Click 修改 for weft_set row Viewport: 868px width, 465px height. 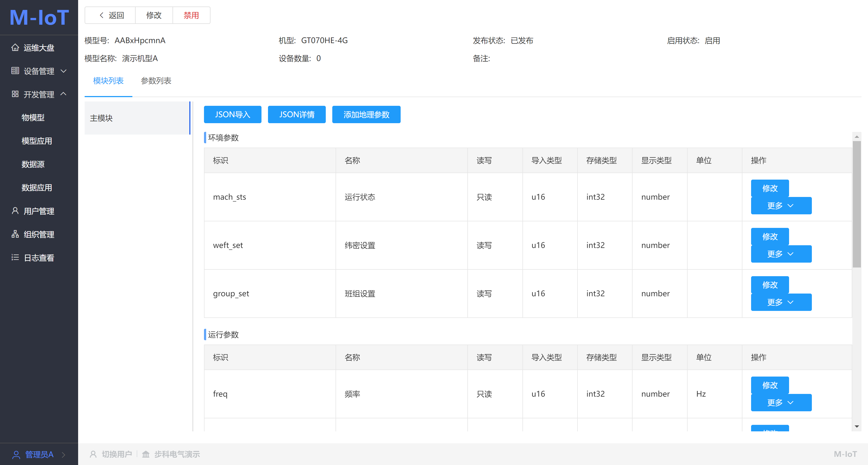pos(770,237)
